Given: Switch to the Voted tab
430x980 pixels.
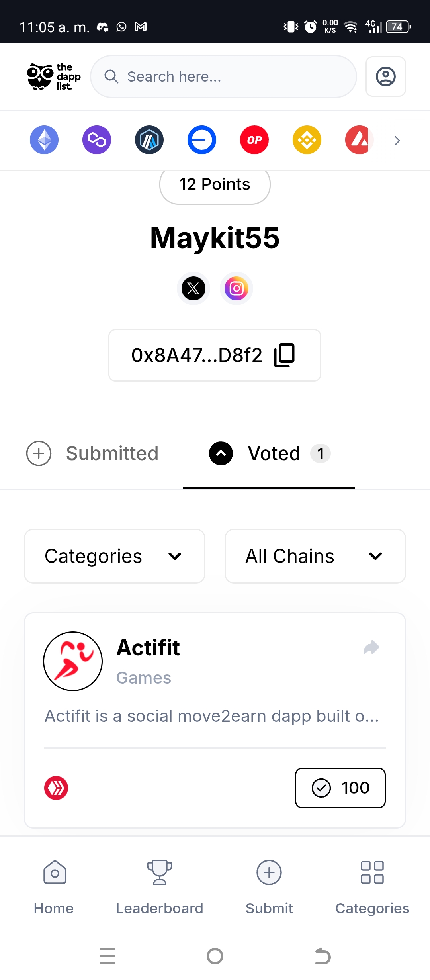Looking at the screenshot, I should pyautogui.click(x=270, y=453).
